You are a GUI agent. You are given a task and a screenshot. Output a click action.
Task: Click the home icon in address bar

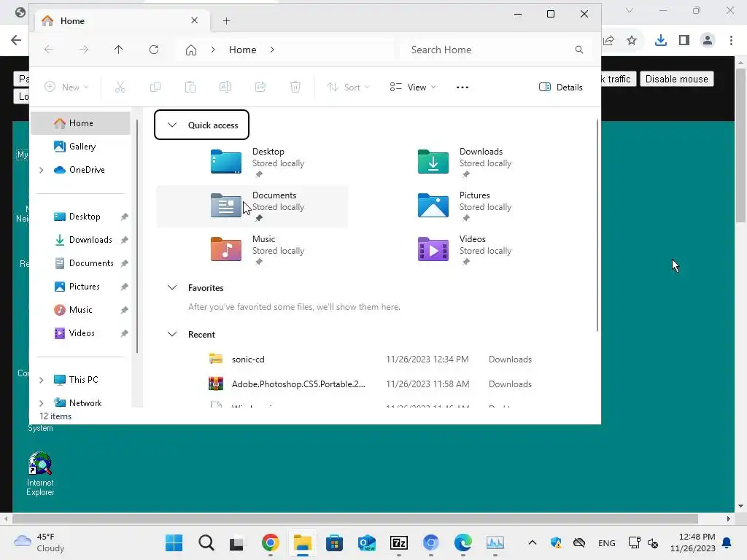(191, 50)
